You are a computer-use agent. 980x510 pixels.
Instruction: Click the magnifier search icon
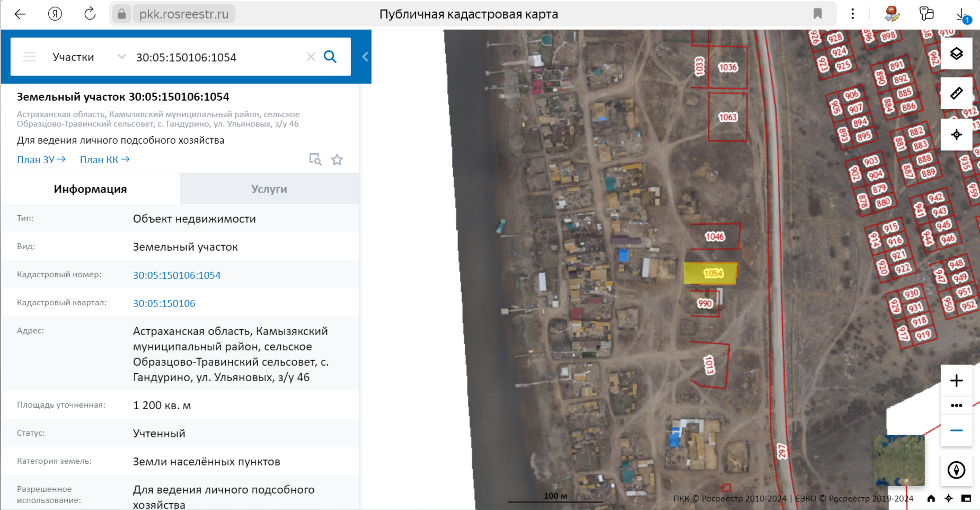coord(330,57)
